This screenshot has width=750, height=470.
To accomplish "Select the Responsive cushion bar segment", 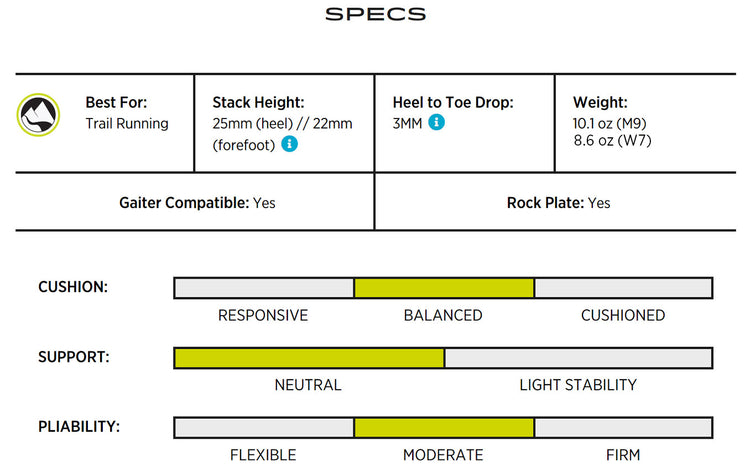I will [x=264, y=288].
